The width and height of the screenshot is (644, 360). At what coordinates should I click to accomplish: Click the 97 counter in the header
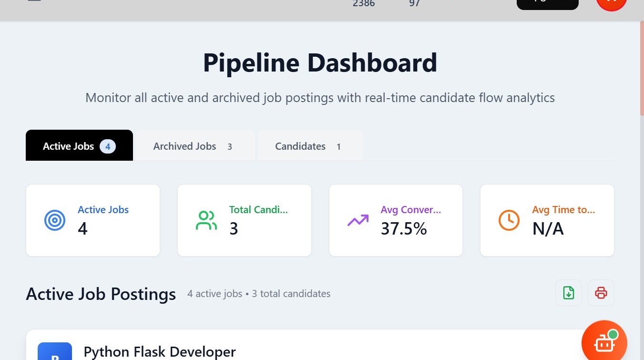[x=414, y=4]
